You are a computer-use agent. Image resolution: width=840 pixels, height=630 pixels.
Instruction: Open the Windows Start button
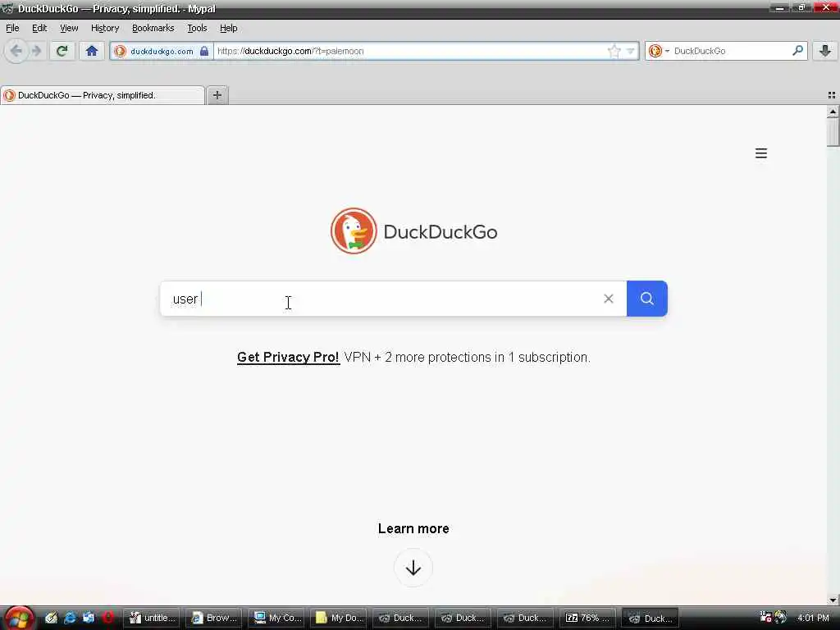tap(18, 619)
